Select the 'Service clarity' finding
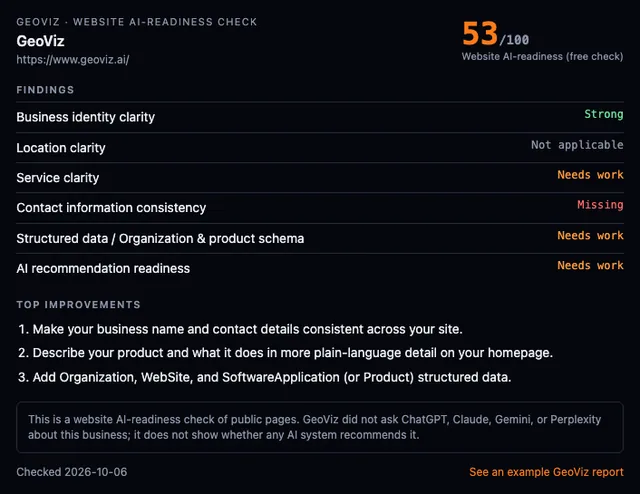This screenshot has width=640, height=494. tap(58, 178)
